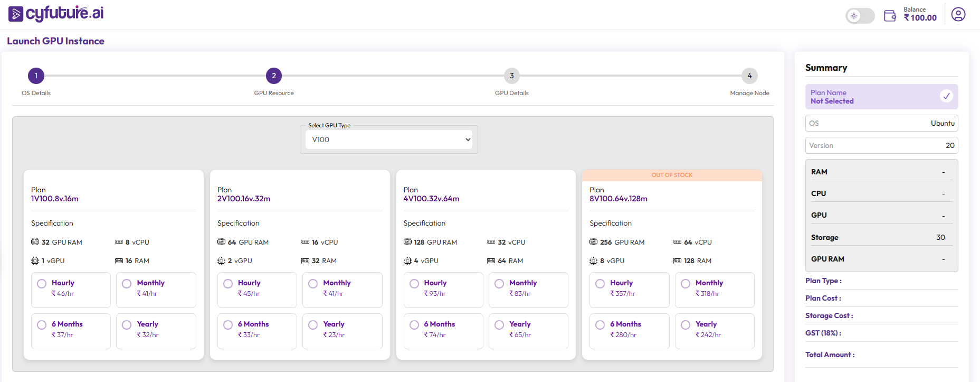Select Monthly ₹41/hr for 2V100.16v.32m plan
This screenshot has width=980, height=382.
click(x=313, y=284)
